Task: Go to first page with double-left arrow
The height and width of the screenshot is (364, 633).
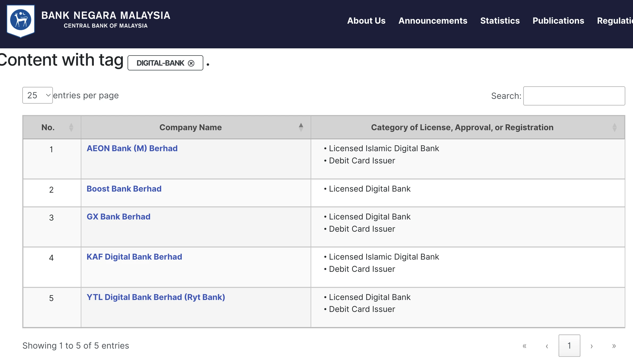Action: (x=525, y=346)
